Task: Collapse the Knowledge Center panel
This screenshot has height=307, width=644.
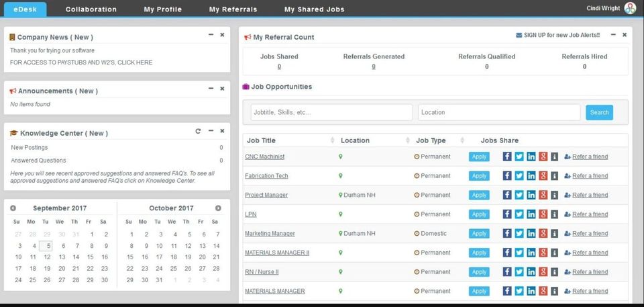Action: pos(211,131)
